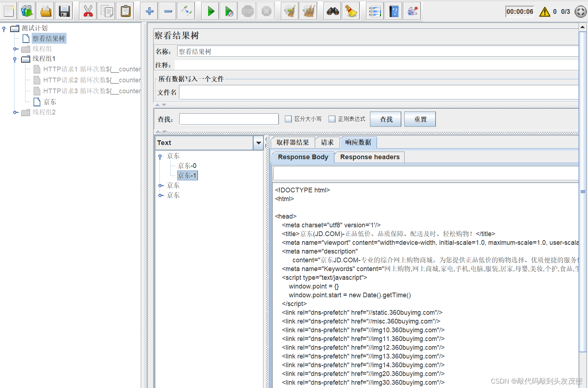Select the 响应数据 tab
The width and height of the screenshot is (588, 388).
point(358,142)
